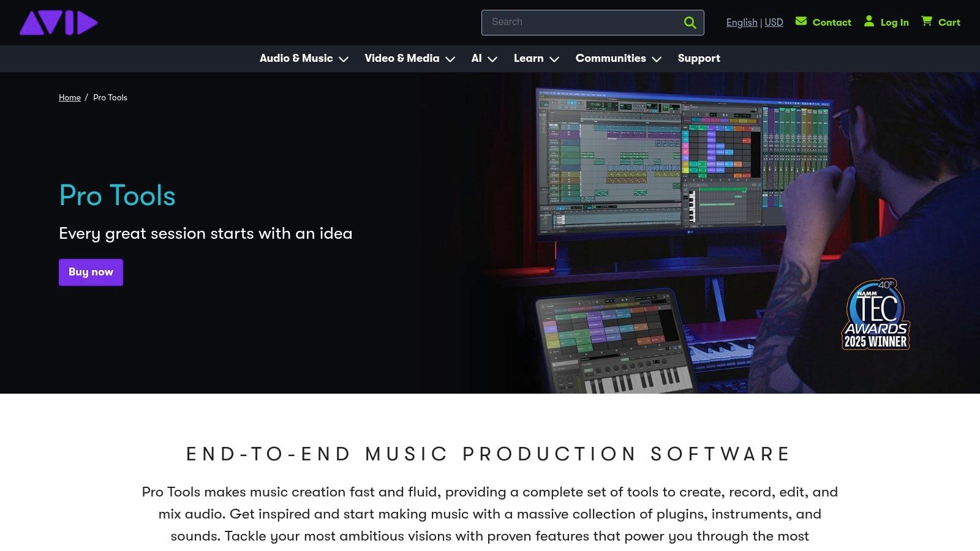Screen dimensions: 980x551
Task: Open the Cart link
Action: (x=949, y=23)
